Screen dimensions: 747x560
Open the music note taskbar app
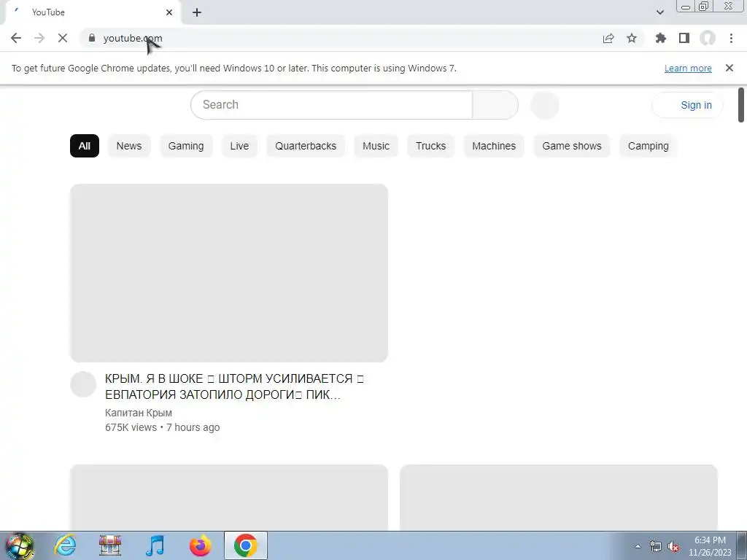click(155, 545)
